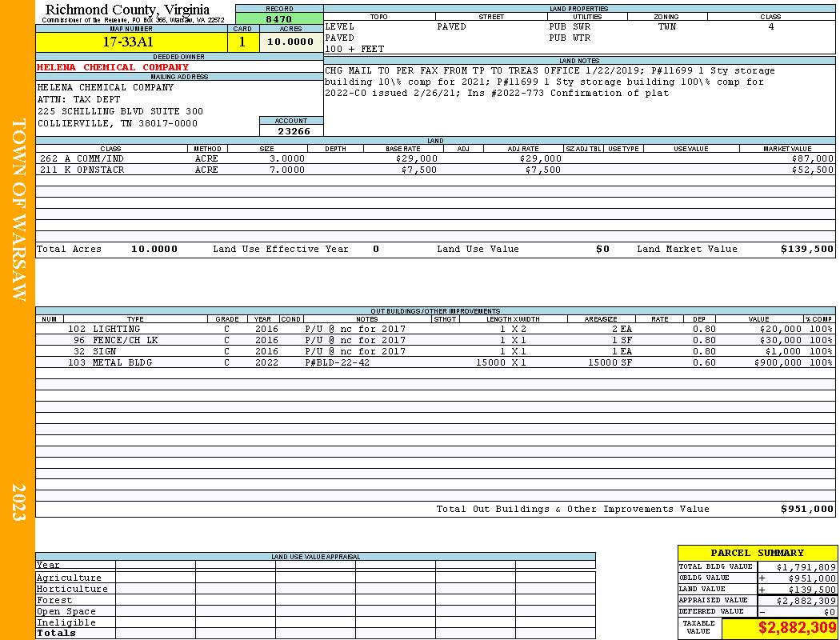This screenshot has height=640, width=840.
Task: Click the 102 LIGHTING improvement row
Action: [435, 329]
